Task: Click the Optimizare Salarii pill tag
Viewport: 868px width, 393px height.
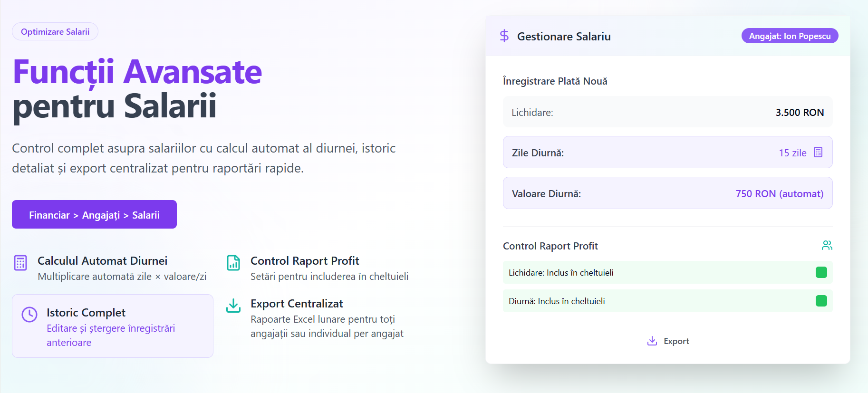Action: pyautogui.click(x=55, y=31)
